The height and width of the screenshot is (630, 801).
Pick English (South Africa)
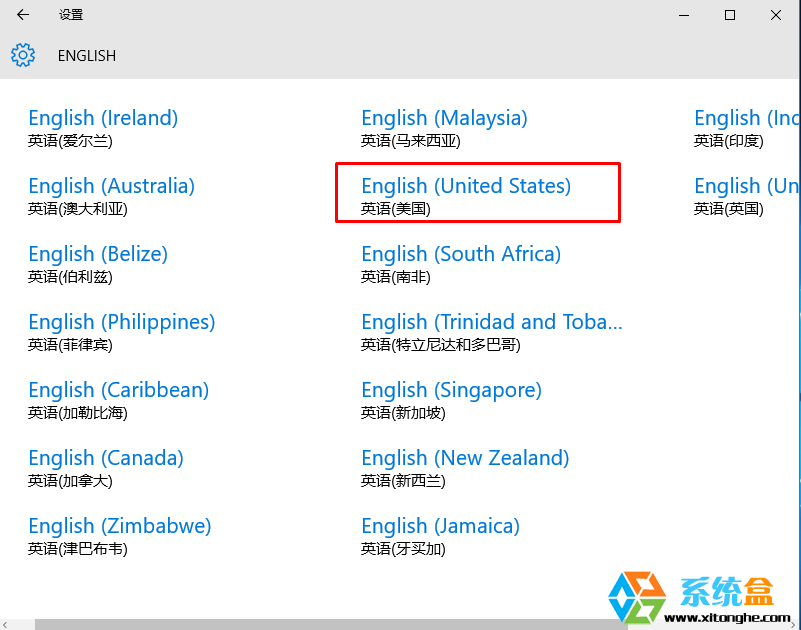(461, 263)
